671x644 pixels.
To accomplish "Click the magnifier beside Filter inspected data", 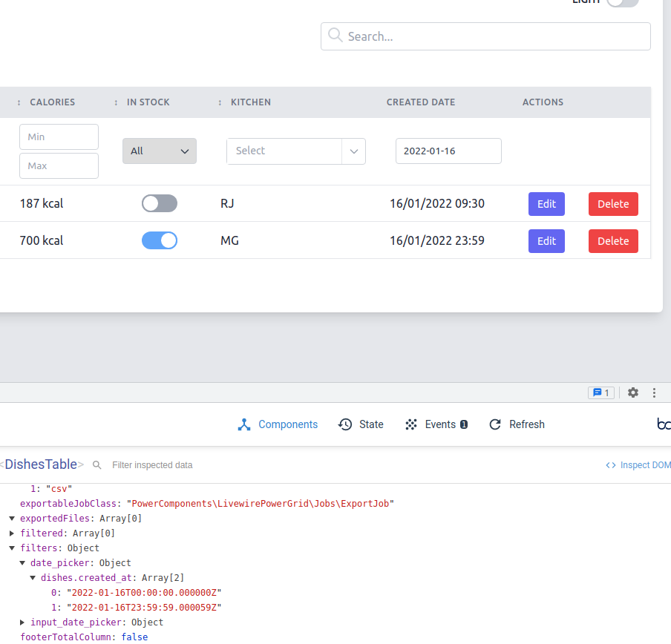I will pyautogui.click(x=97, y=464).
